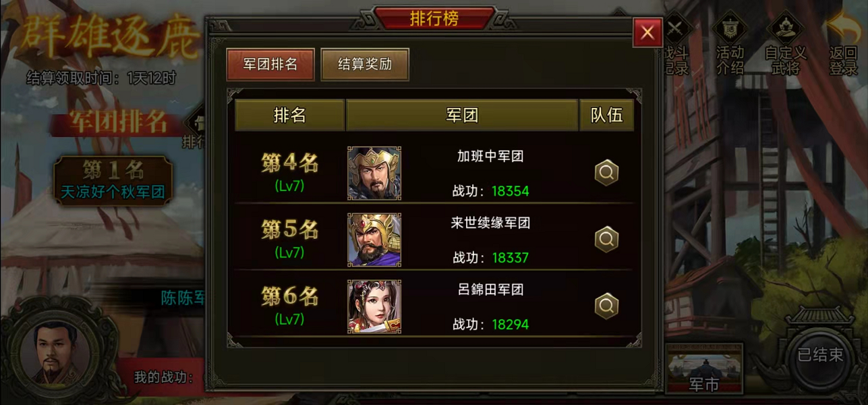This screenshot has width=868, height=405.
Task: Click 返回登录 return arrow icon
Action: [843, 44]
